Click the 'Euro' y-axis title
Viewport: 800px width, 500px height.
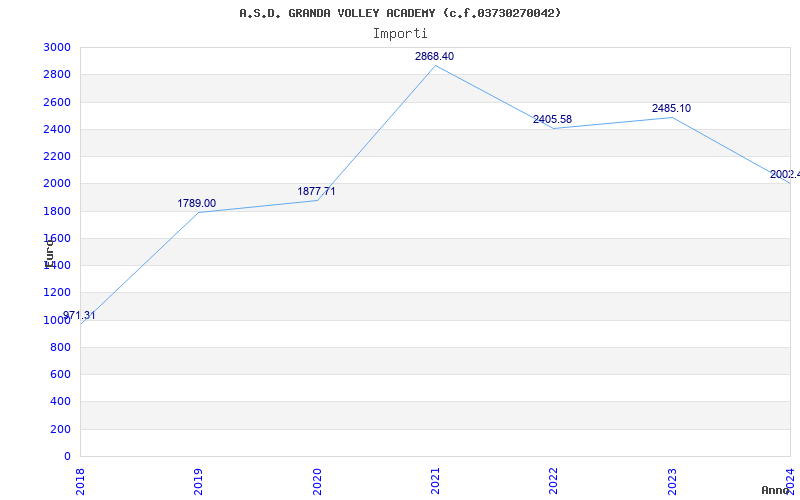pyautogui.click(x=49, y=254)
